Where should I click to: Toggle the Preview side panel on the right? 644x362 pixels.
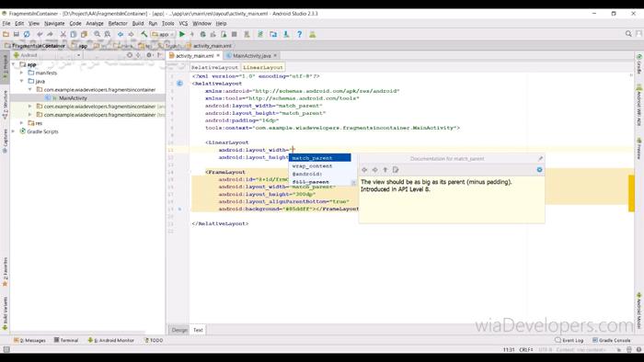coord(639,149)
